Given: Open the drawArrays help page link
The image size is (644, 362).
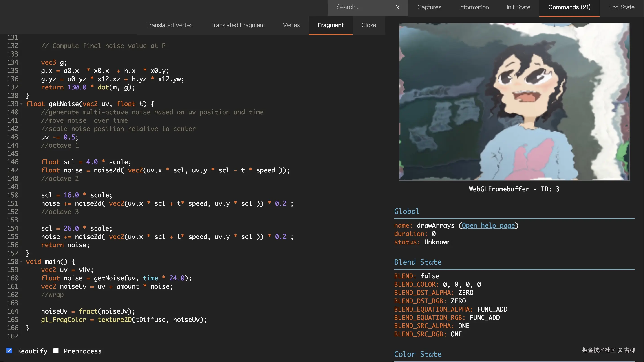Looking at the screenshot, I should tap(488, 225).
